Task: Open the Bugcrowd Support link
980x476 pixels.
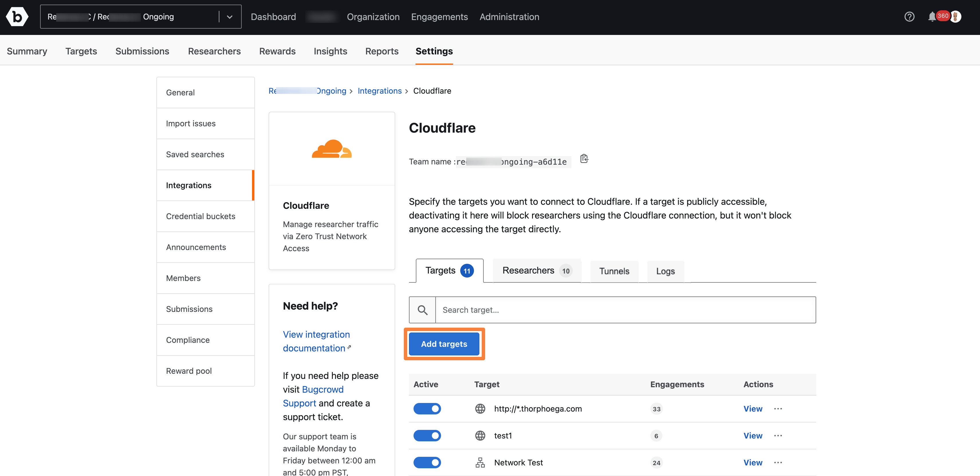Action: point(313,396)
